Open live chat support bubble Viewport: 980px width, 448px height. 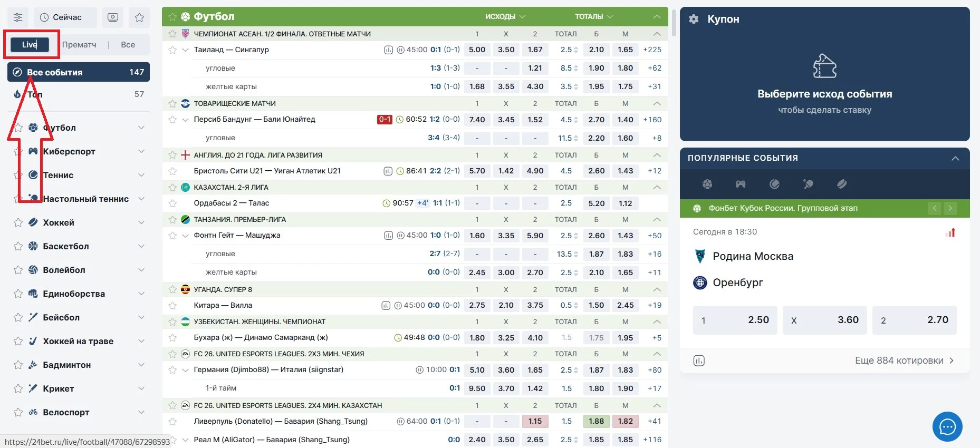click(947, 426)
